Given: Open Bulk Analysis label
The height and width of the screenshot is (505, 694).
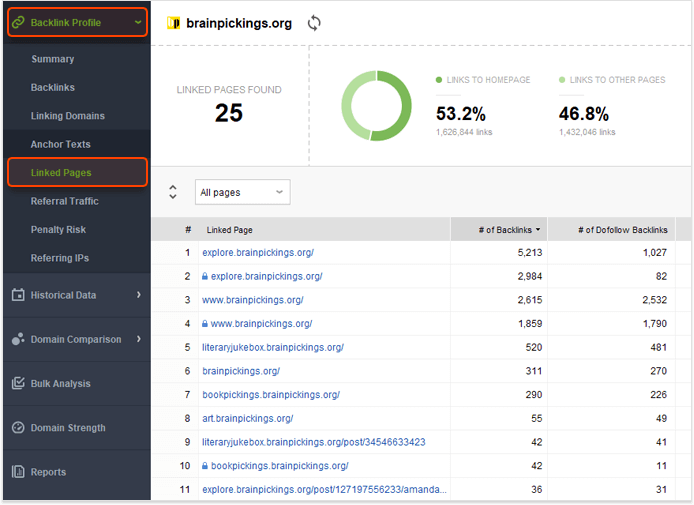Looking at the screenshot, I should (61, 384).
